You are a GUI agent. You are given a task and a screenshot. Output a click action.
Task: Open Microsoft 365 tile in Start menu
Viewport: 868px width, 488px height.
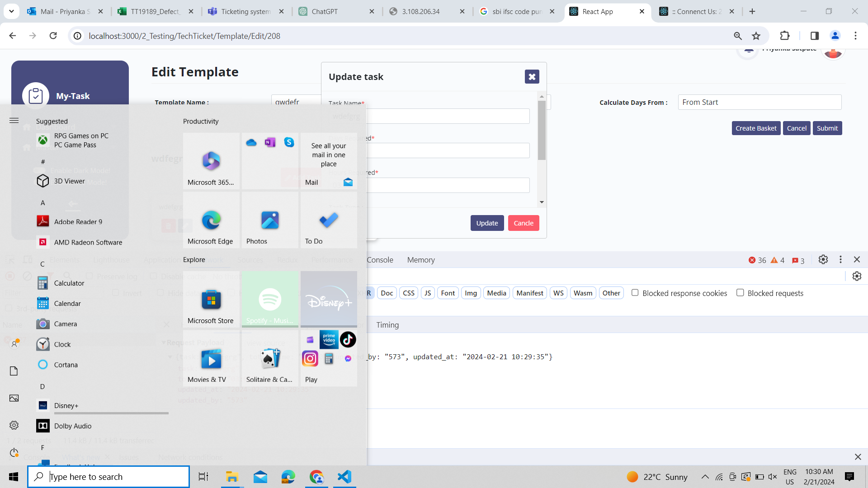coord(211,161)
